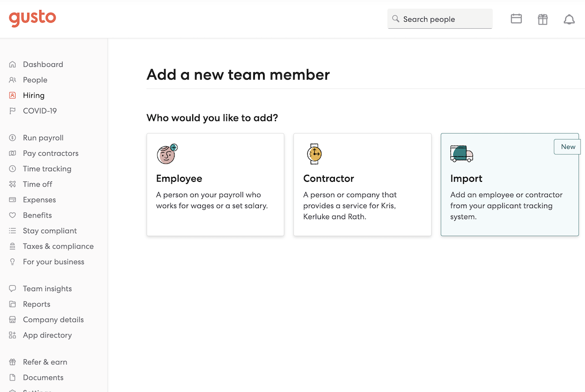The width and height of the screenshot is (585, 392).
Task: Click the Pay contractors cash icon
Action: coord(12,153)
